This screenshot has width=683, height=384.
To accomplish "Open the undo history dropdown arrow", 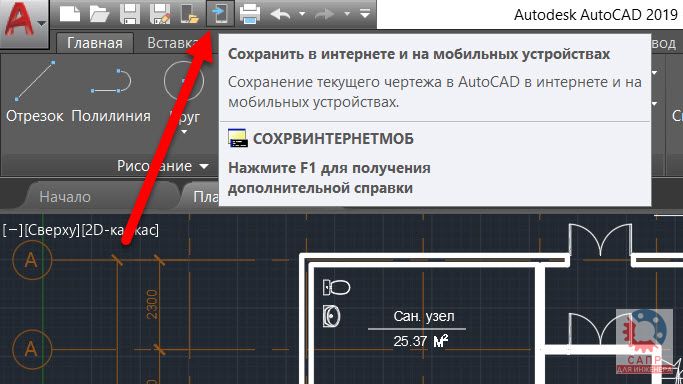I will 302,14.
